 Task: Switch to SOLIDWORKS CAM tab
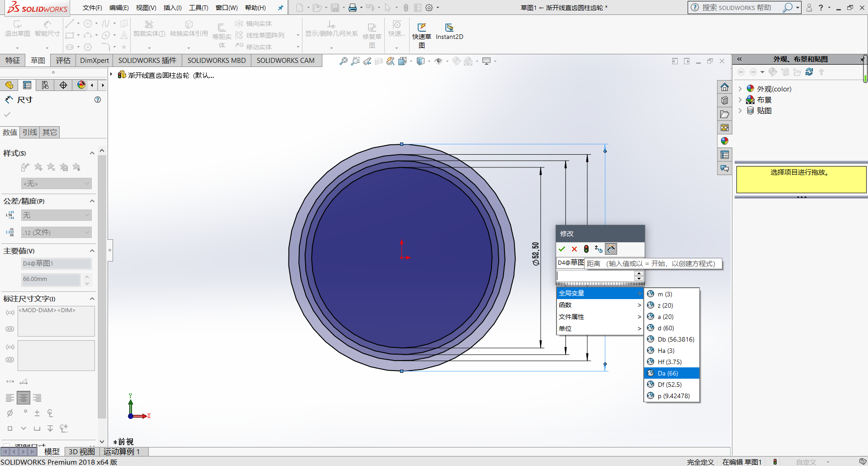(x=286, y=60)
